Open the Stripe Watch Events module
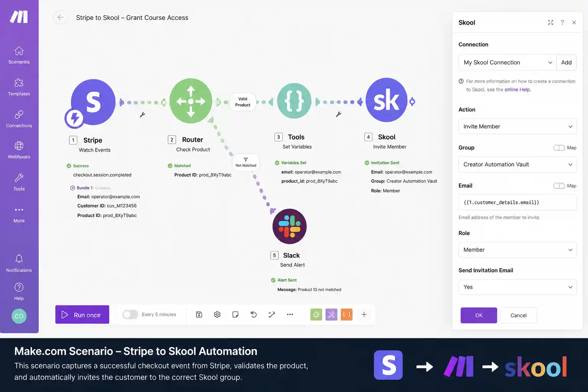Image resolution: width=588 pixels, height=392 pixels. 93,102
